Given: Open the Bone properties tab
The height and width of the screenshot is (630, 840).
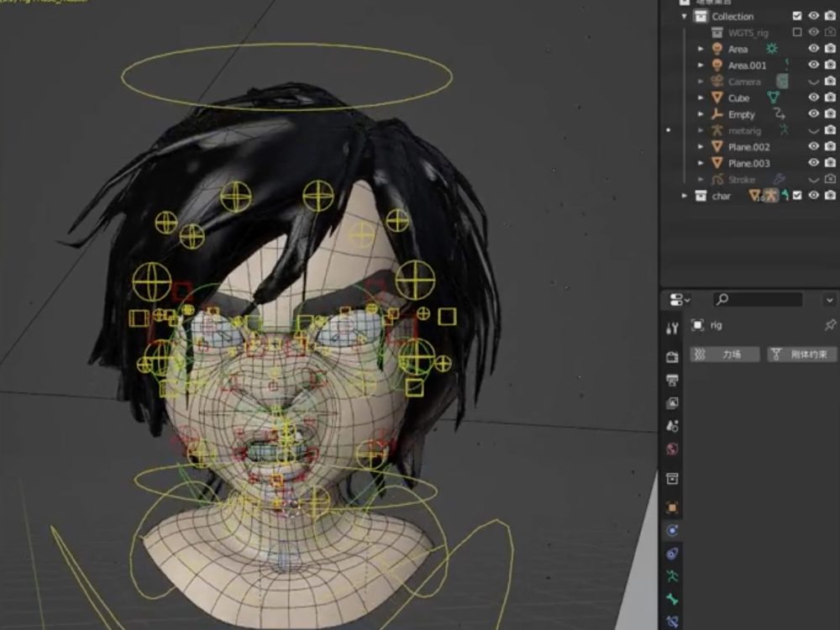Looking at the screenshot, I should pyautogui.click(x=672, y=600).
